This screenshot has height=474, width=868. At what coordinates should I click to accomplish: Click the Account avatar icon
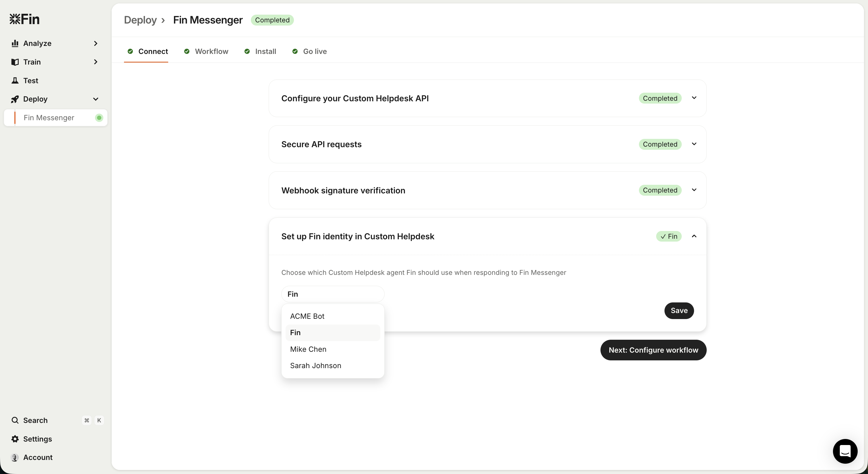point(15,457)
